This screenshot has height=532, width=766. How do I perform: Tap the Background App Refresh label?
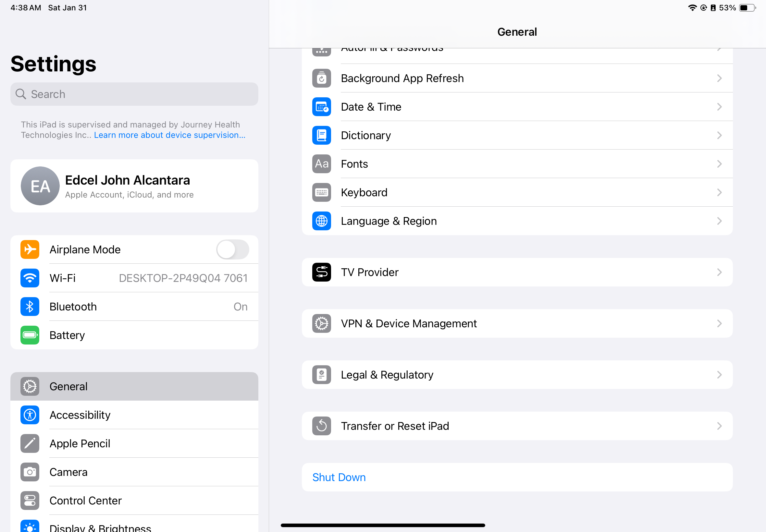tap(402, 78)
